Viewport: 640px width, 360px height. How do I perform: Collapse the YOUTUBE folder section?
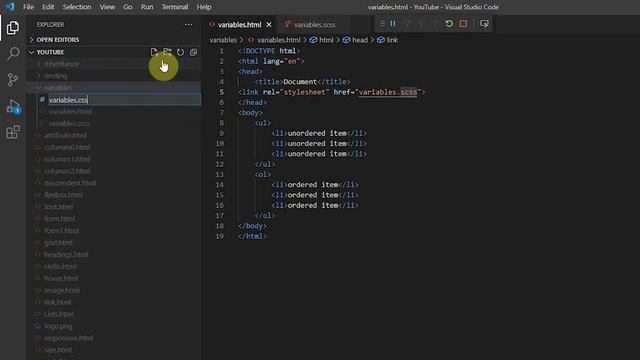(x=50, y=52)
